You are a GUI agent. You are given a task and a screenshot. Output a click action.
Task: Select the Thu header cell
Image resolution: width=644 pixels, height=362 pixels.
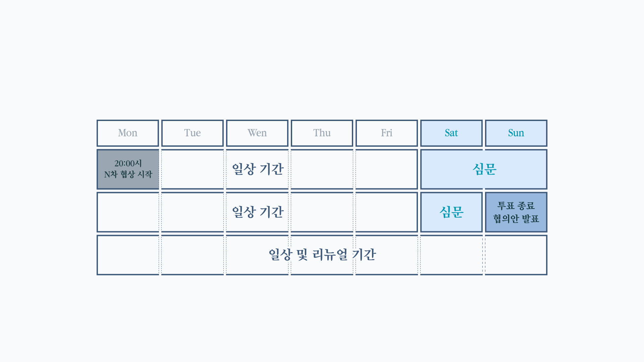click(322, 133)
